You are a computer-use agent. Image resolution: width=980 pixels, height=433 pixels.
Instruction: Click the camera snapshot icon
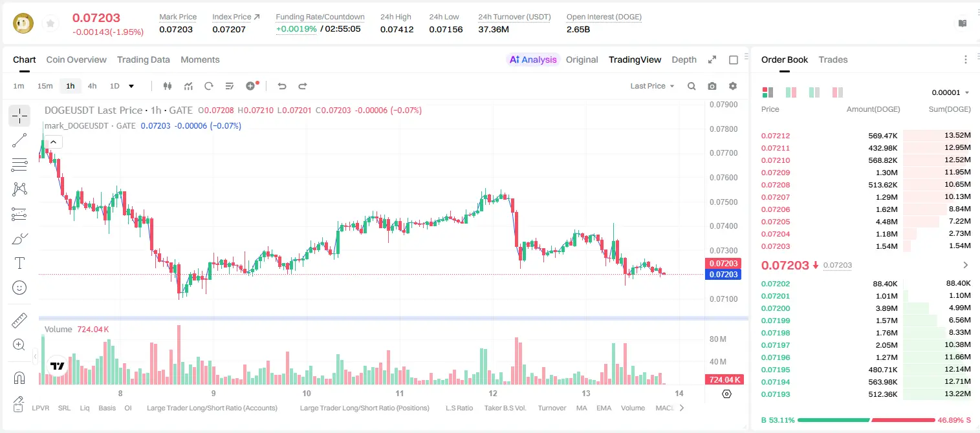coord(712,86)
